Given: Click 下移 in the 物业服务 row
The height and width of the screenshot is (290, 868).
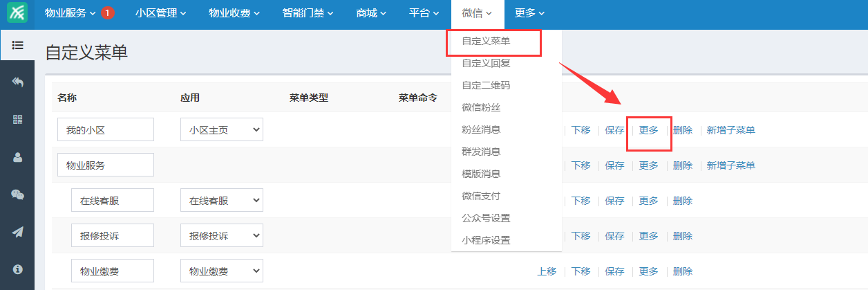Looking at the screenshot, I should (x=581, y=165).
